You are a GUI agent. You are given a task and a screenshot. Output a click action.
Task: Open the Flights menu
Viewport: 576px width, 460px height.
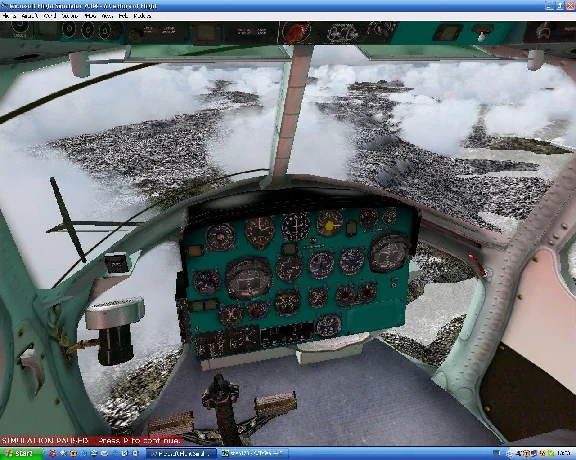pos(9,16)
